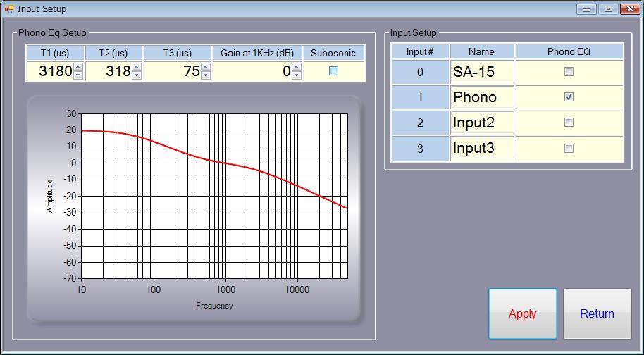Disable Phono EQ for Phono input
This screenshot has width=644, height=355.
pos(569,97)
